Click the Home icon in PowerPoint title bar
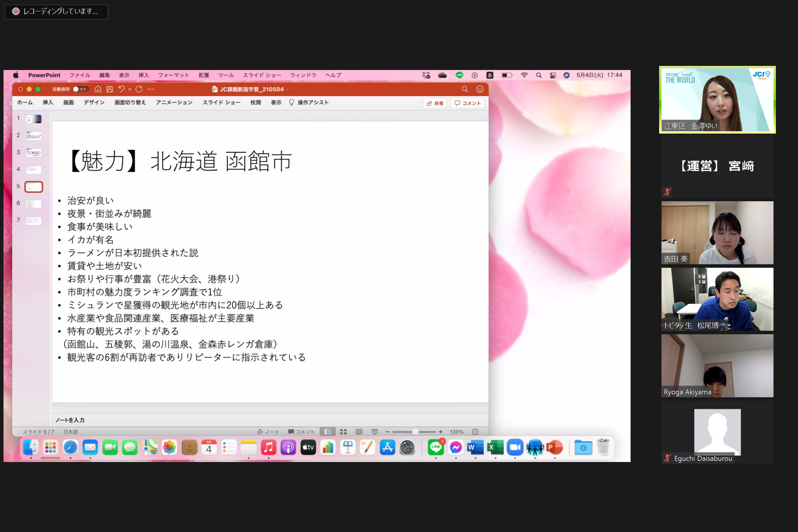The height and width of the screenshot is (532, 798). [x=98, y=89]
